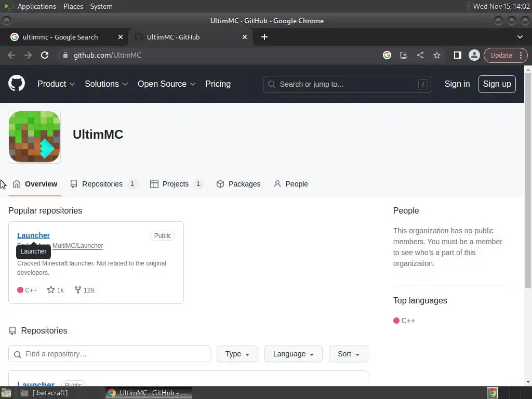This screenshot has height=399, width=532.
Task: Open the tab search chevron
Action: [x=520, y=37]
